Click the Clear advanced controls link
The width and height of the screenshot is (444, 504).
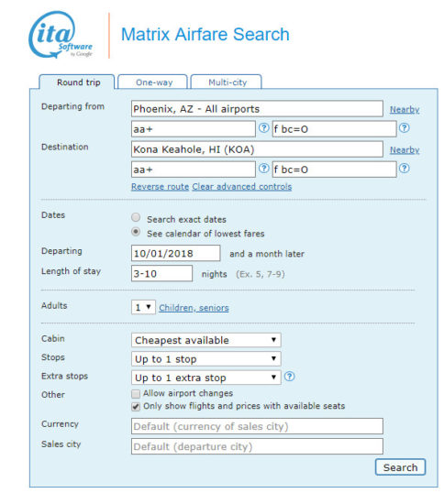tap(242, 187)
